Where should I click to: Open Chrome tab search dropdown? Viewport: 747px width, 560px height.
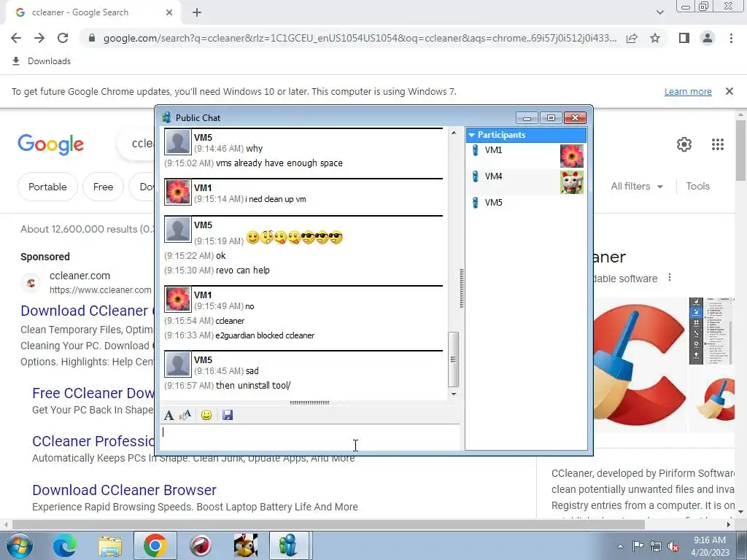(659, 13)
